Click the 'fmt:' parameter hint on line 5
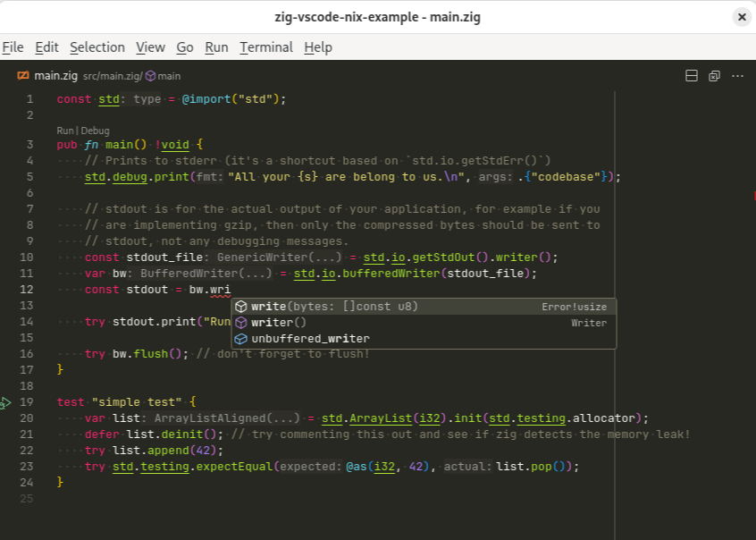 click(210, 177)
